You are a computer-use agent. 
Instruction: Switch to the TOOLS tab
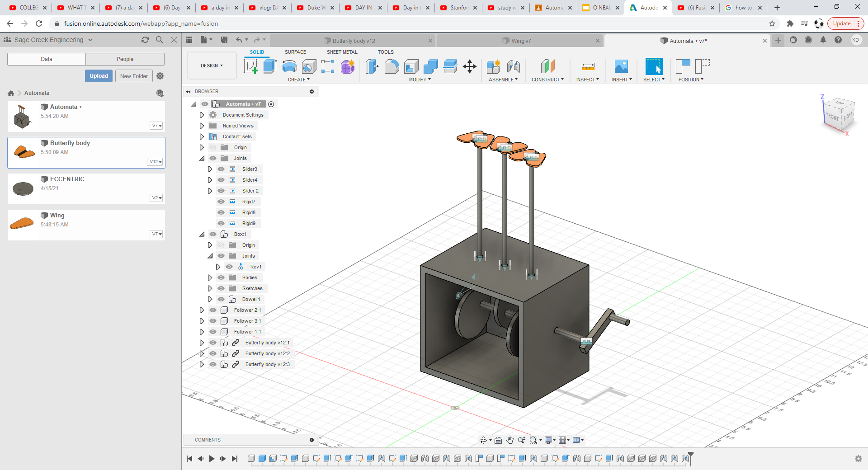point(386,52)
